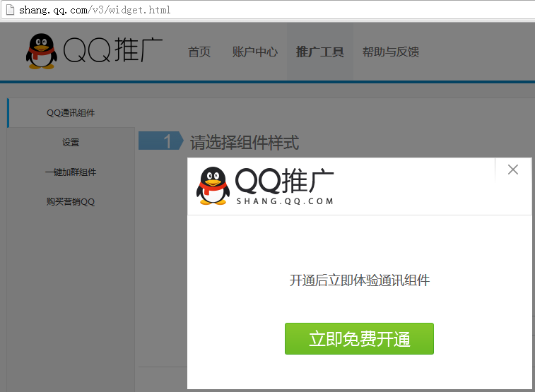Click the step 1 arrow badge
The width and height of the screenshot is (535, 392).
coord(160,141)
